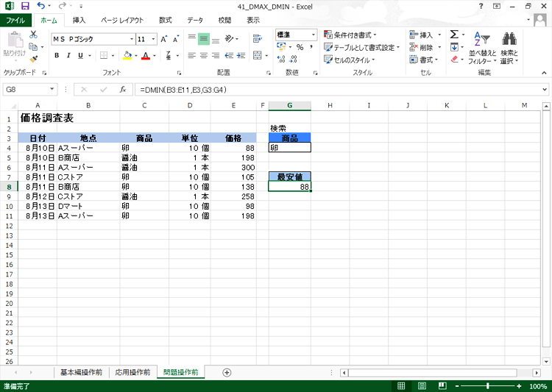552x392 pixels.
Task: Select 応用操作前 sheet tab
Action: 132,372
